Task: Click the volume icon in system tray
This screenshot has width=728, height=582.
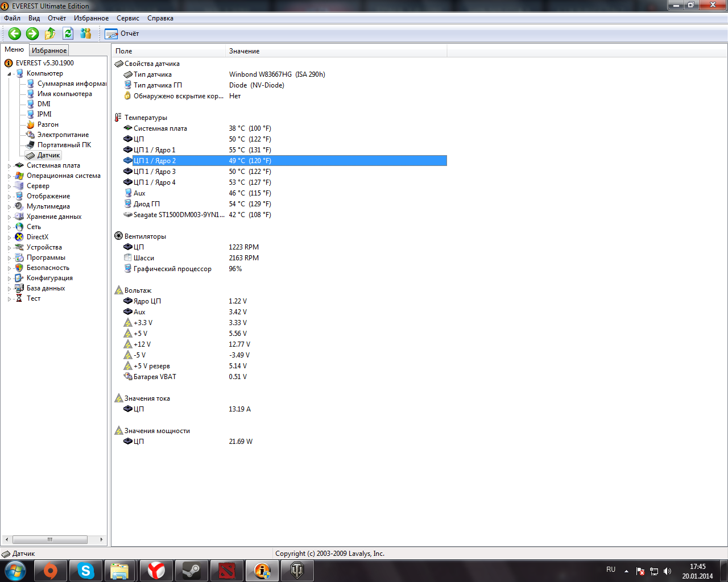Action: click(x=668, y=571)
